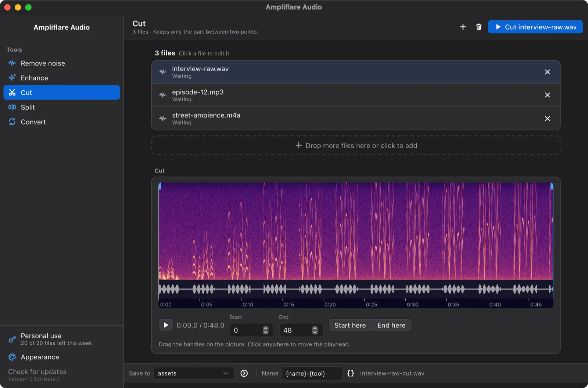Click the End here button
This screenshot has height=388, width=588.
coord(391,325)
